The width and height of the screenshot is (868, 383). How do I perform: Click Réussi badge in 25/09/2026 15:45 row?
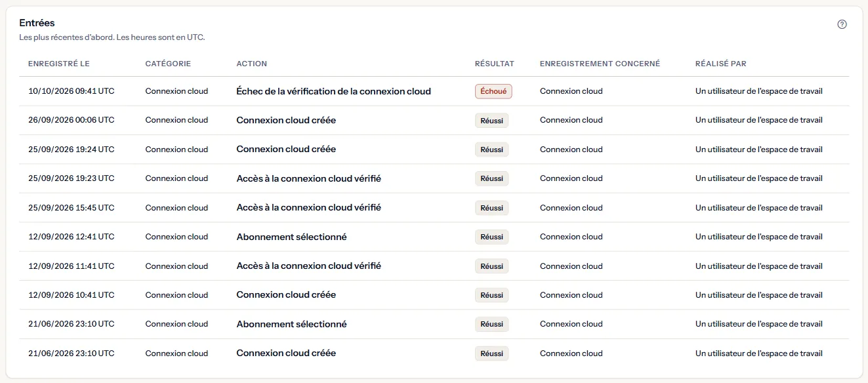pos(491,208)
